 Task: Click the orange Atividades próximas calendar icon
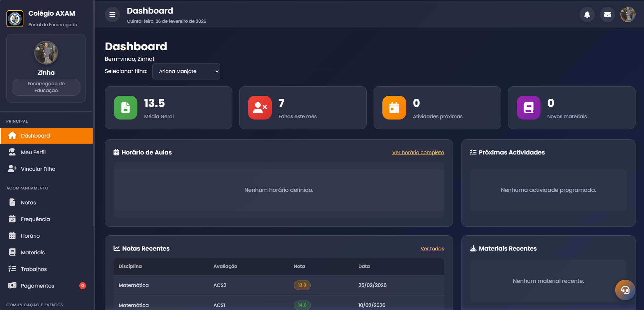click(394, 108)
